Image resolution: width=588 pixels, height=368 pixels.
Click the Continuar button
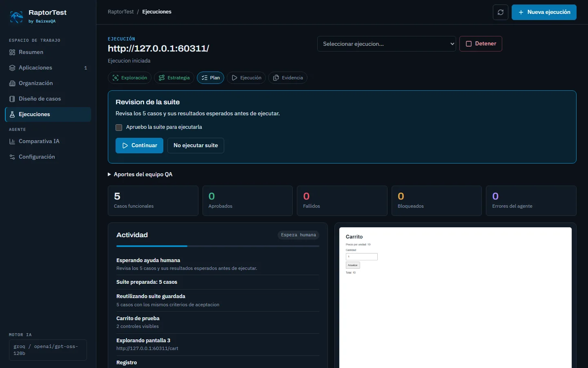pos(139,146)
